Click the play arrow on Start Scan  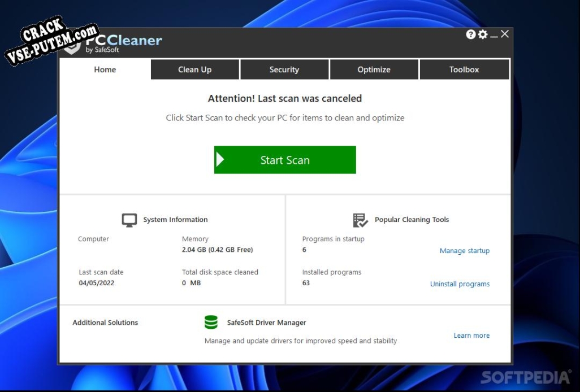220,160
